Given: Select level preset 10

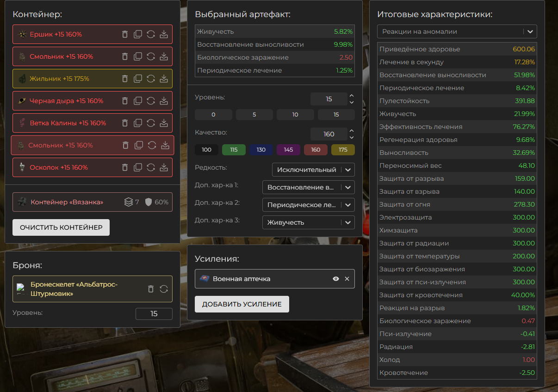Looking at the screenshot, I should tap(295, 115).
